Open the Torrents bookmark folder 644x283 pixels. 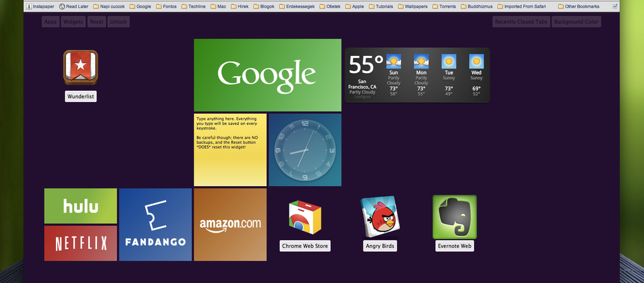[445, 6]
